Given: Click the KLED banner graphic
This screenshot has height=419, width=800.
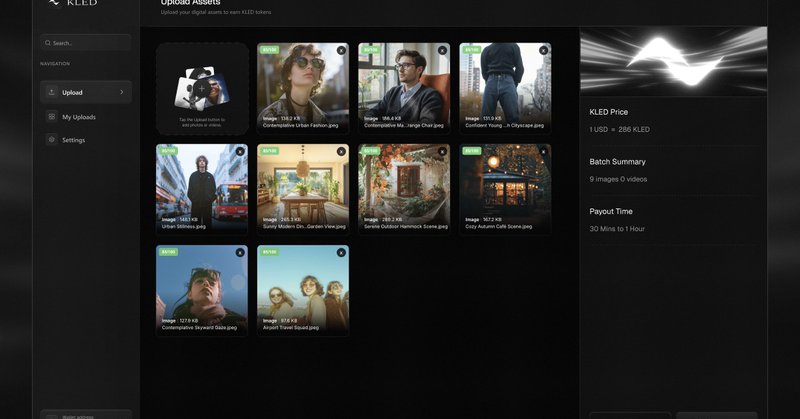Looking at the screenshot, I should click(x=673, y=60).
